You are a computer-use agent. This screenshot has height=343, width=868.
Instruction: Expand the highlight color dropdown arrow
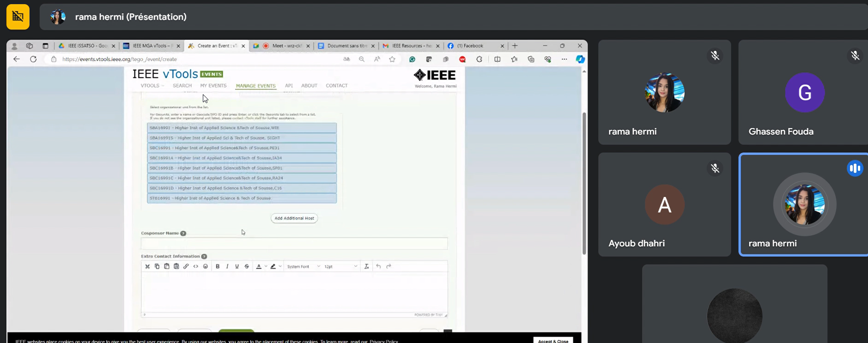pos(280,266)
